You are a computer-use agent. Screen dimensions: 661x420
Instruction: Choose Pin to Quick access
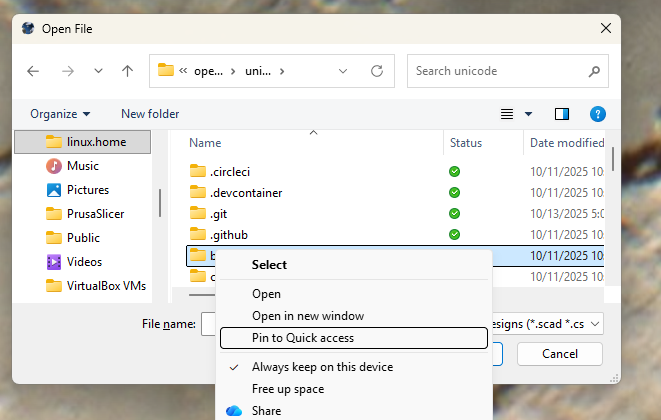302,338
